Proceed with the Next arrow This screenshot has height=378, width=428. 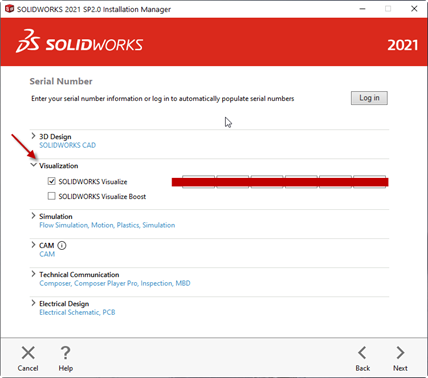(400, 353)
